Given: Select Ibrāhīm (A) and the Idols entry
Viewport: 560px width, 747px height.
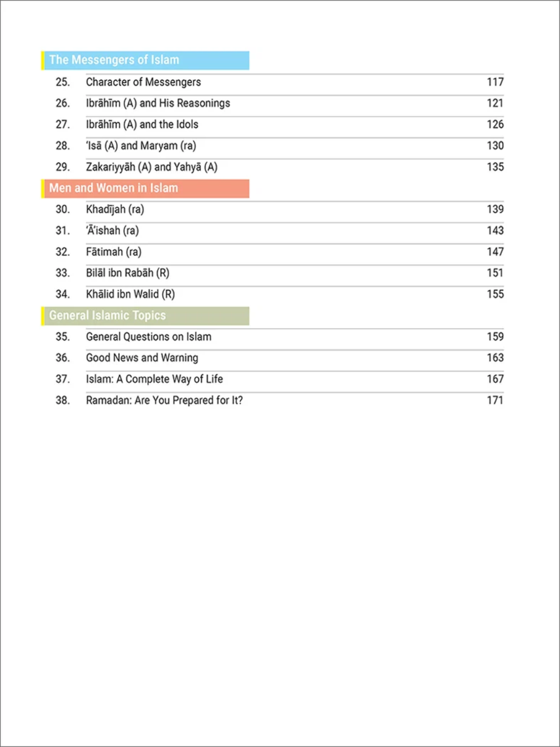Looking at the screenshot, I should pyautogui.click(x=142, y=124).
